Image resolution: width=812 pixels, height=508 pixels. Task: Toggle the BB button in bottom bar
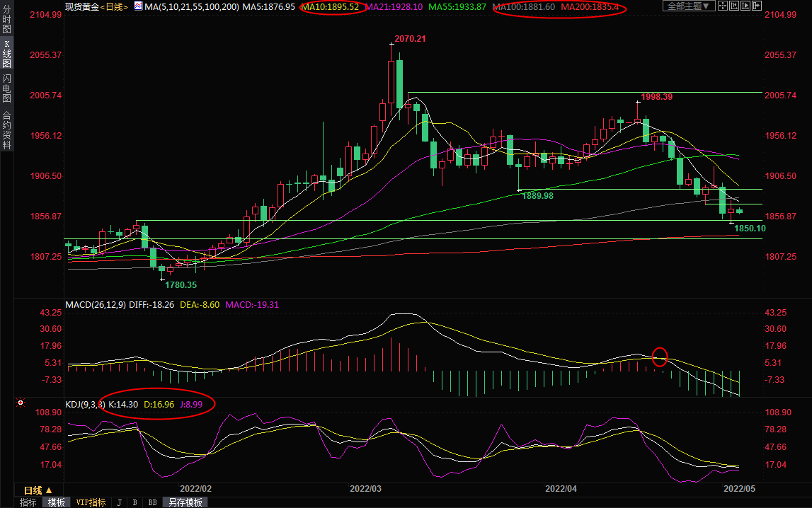151,502
